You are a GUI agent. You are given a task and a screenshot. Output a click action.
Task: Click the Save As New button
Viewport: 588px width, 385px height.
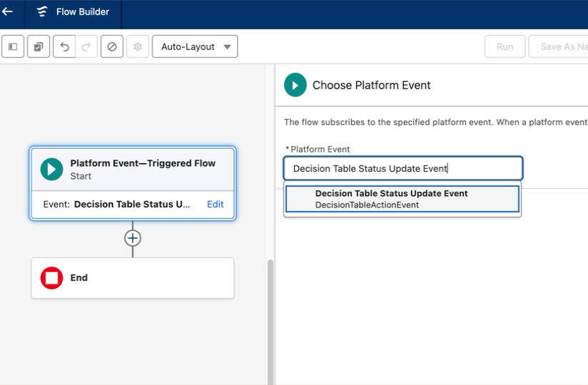[559, 46]
